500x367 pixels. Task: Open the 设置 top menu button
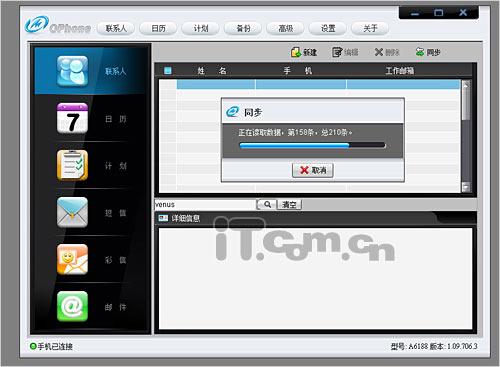click(328, 29)
